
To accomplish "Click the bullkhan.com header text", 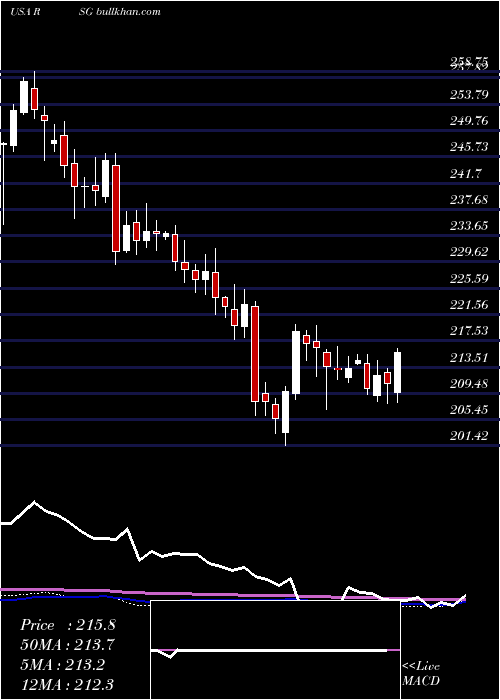I will 127,12.
